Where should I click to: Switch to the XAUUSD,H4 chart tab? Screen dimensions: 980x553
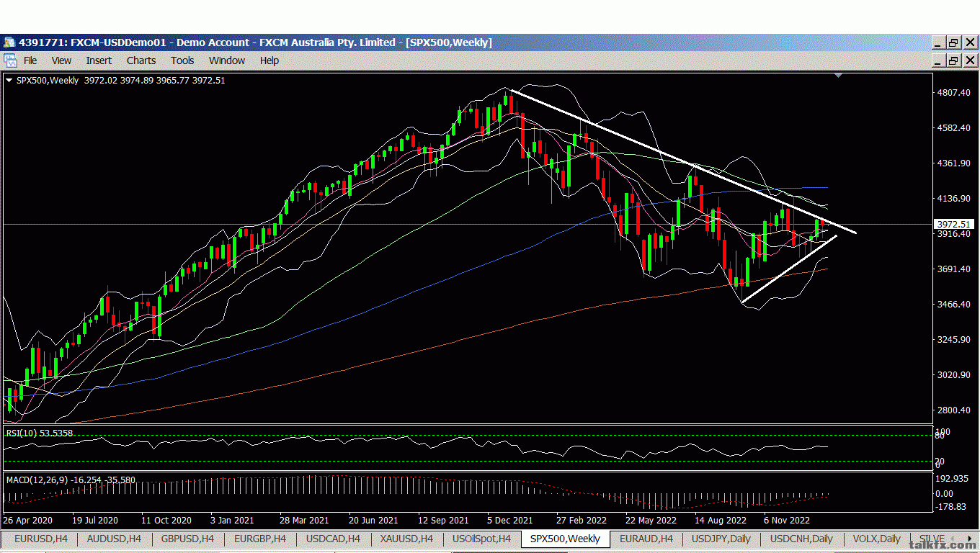coord(406,539)
